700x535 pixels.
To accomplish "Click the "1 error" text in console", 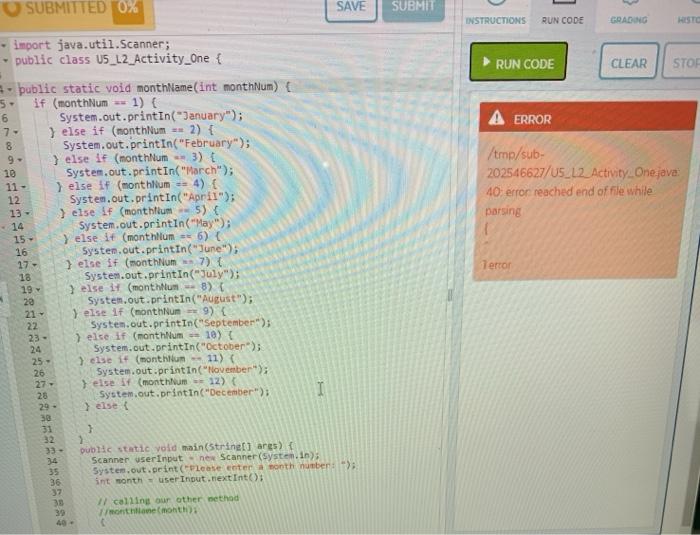I will [497, 265].
